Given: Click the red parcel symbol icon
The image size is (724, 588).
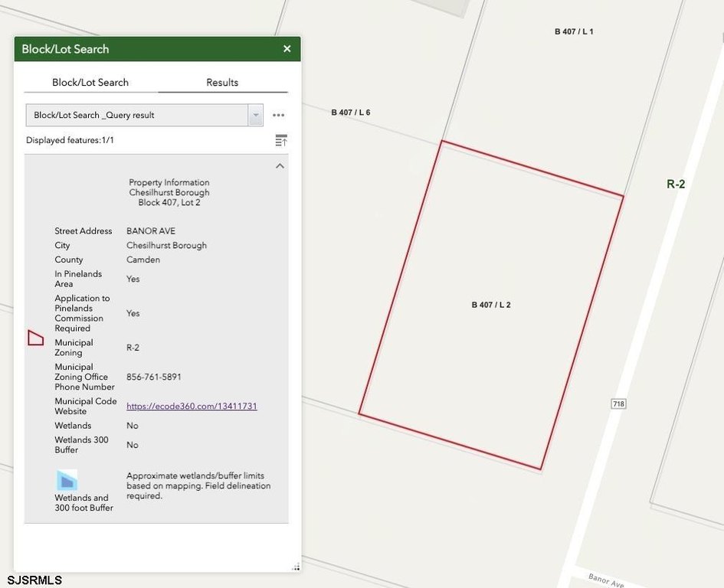Looking at the screenshot, I should pyautogui.click(x=35, y=338).
